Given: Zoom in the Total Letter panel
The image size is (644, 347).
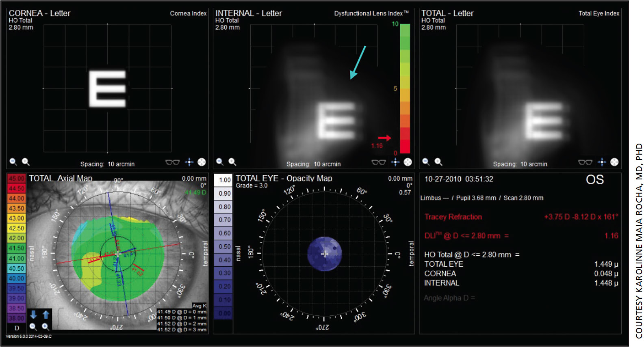Looking at the screenshot, I should point(438,162).
